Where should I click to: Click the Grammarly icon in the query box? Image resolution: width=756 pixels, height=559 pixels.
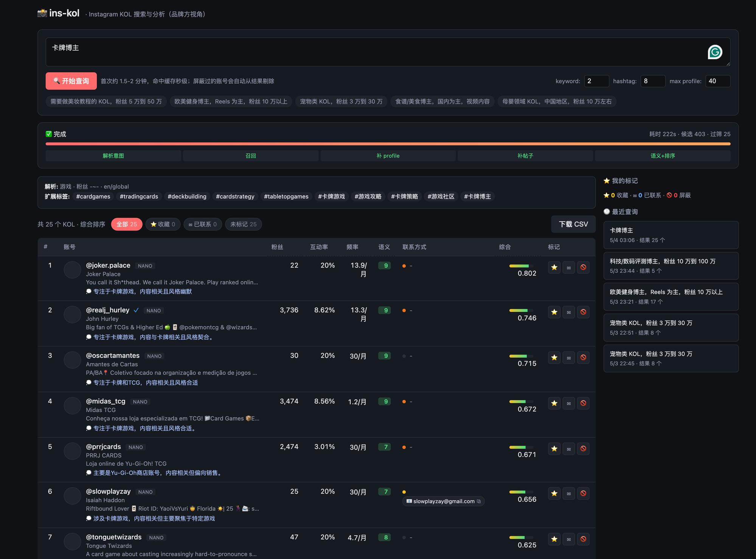click(715, 52)
